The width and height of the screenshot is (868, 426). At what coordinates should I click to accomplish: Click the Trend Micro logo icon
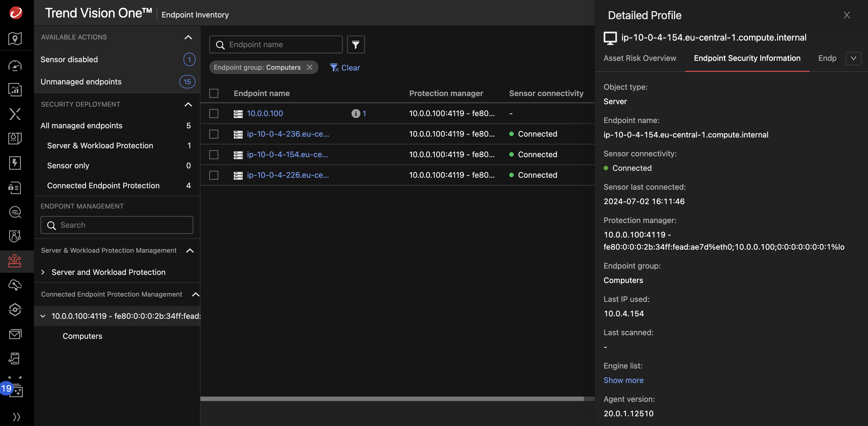[x=16, y=13]
